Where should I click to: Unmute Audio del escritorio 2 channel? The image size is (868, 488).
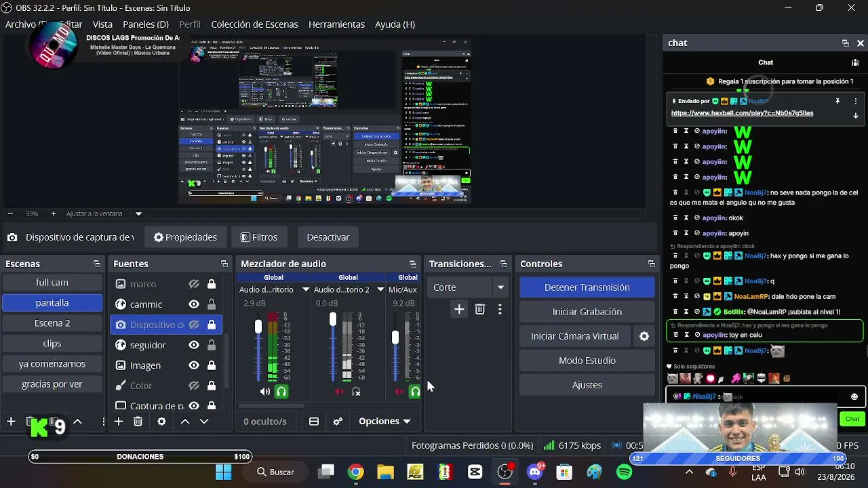(339, 392)
